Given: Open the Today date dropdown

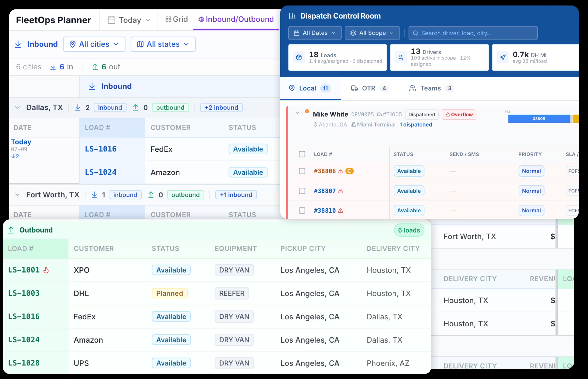Looking at the screenshot, I should (x=129, y=20).
